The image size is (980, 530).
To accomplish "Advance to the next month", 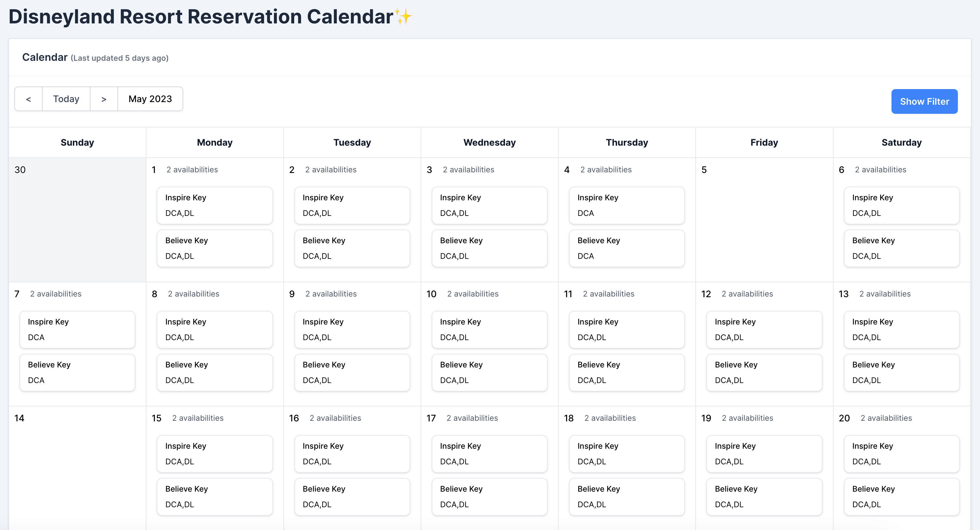I will [103, 99].
